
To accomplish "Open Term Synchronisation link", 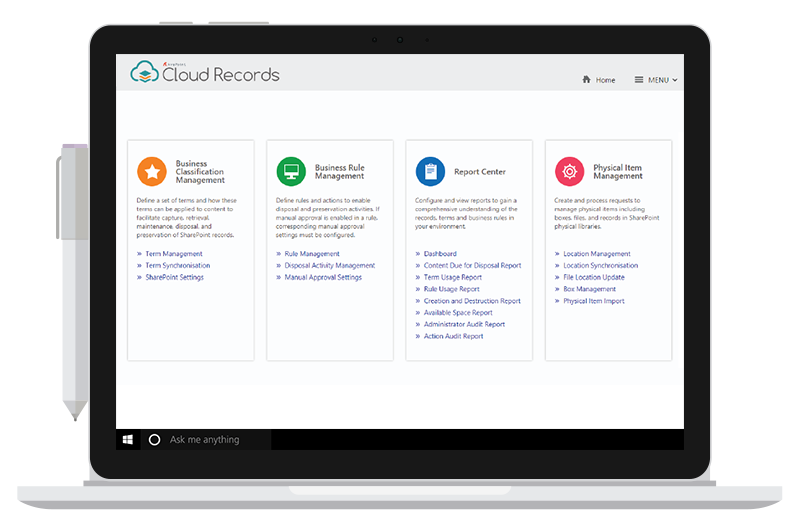I will (178, 265).
